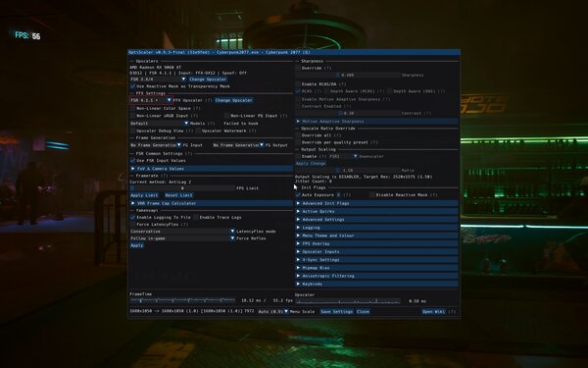Expand VRR Frame Cap Calculator
Screen dimensions: 588x368
point(211,203)
